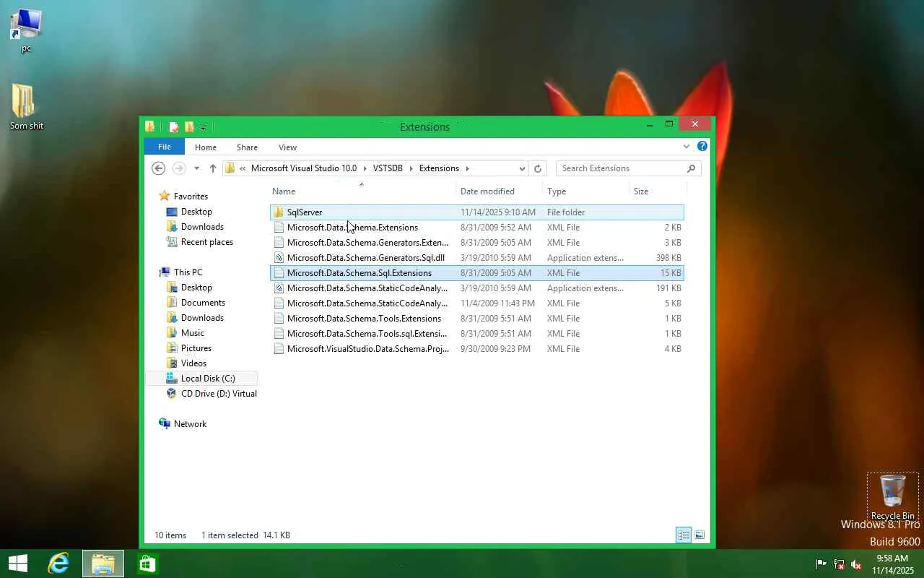Select the 5 KB StaticCodeAnaly... XML file
The height and width of the screenshot is (578, 924).
click(x=476, y=303)
